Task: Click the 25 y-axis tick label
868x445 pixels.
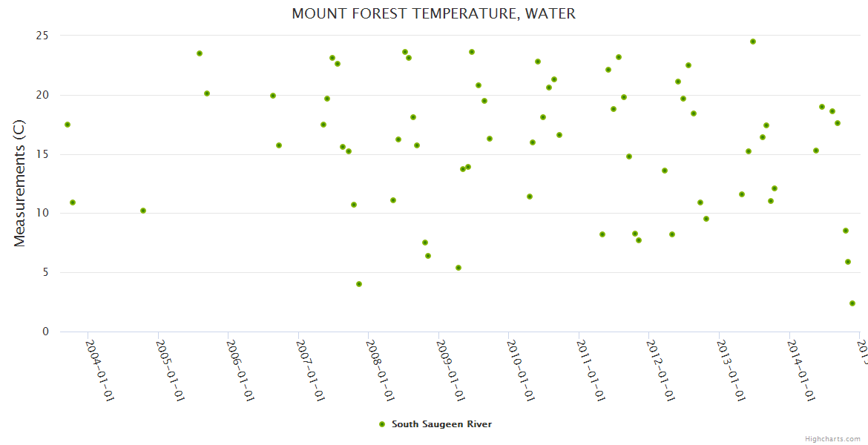Action: [42, 36]
